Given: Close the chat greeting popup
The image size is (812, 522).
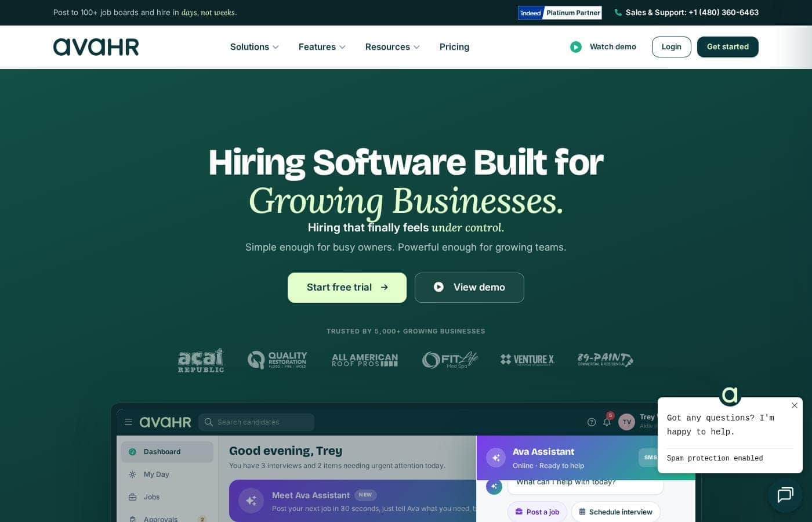Looking at the screenshot, I should (x=795, y=405).
